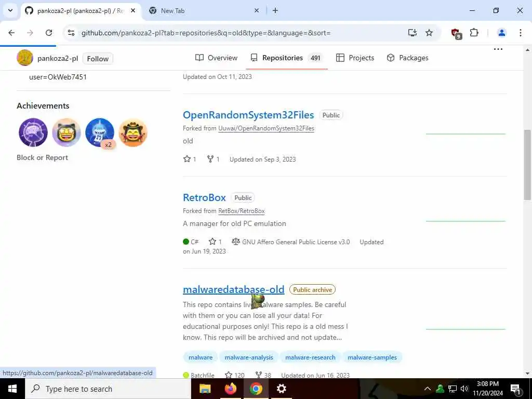532x399 pixels.
Task: Click the Follow button
Action: [98, 59]
